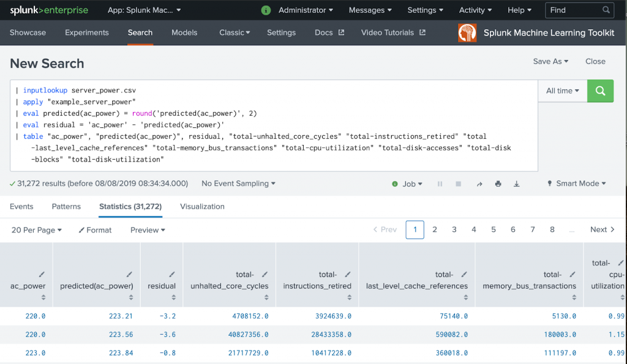Jump to results page 5
Viewport: 627px width, 364px height.
point(494,230)
